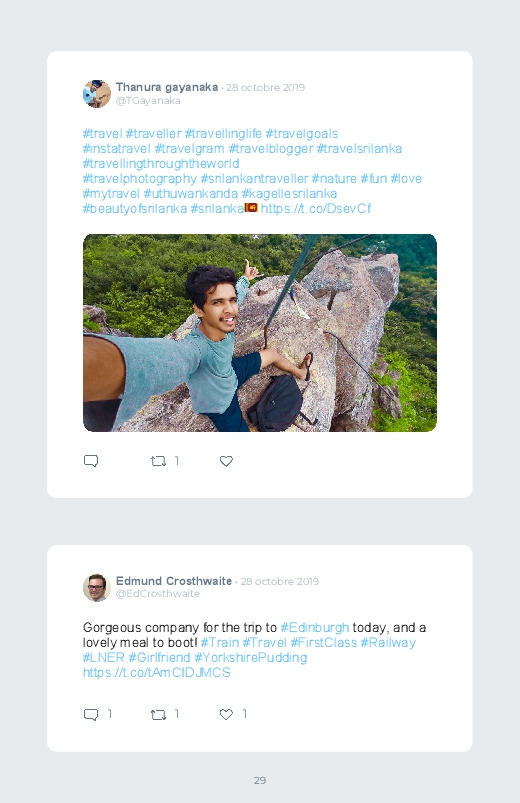Open the https://t.co/DsevCf link

[x=316, y=208]
